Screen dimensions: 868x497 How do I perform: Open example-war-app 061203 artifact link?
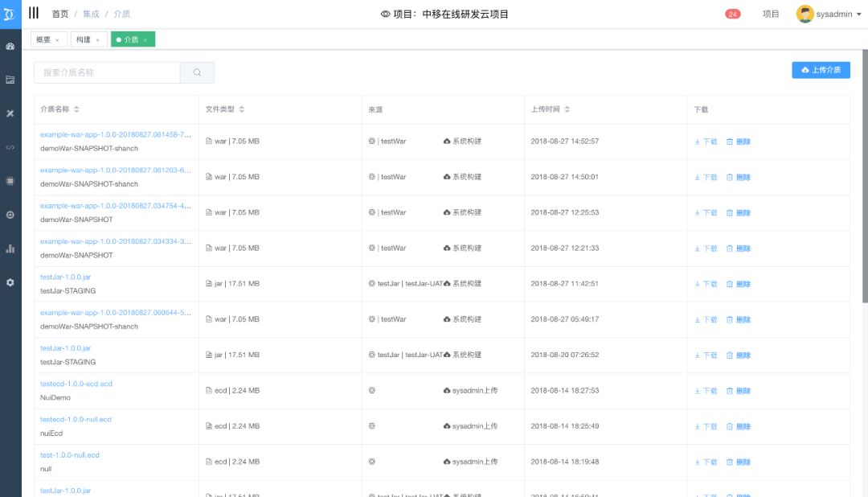coord(115,170)
